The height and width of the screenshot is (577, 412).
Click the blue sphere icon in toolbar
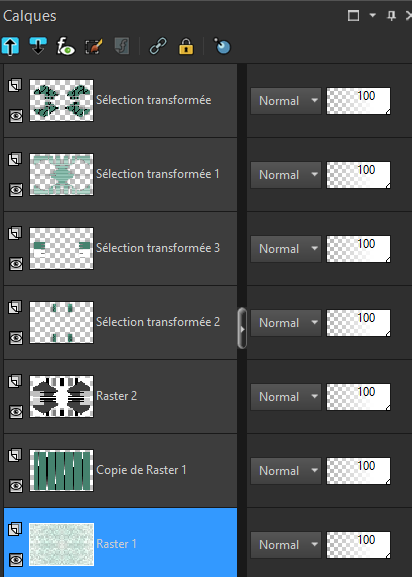coord(223,46)
